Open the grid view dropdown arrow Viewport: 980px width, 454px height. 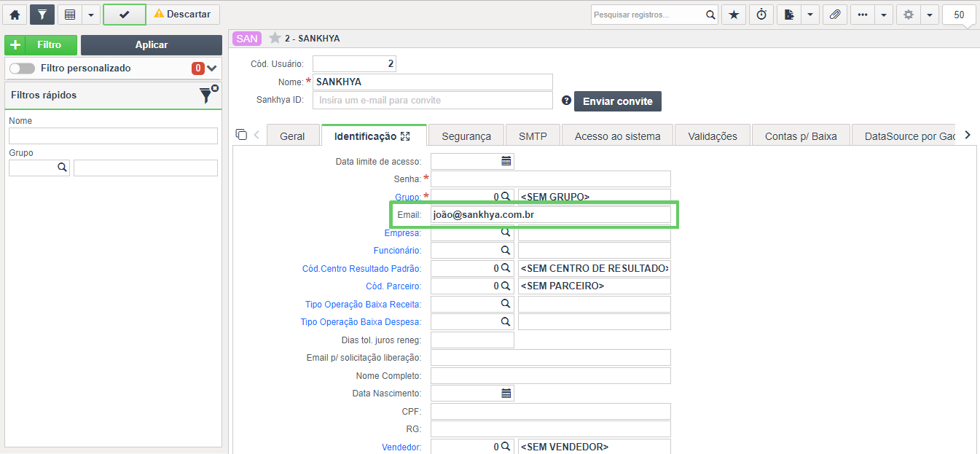point(90,15)
